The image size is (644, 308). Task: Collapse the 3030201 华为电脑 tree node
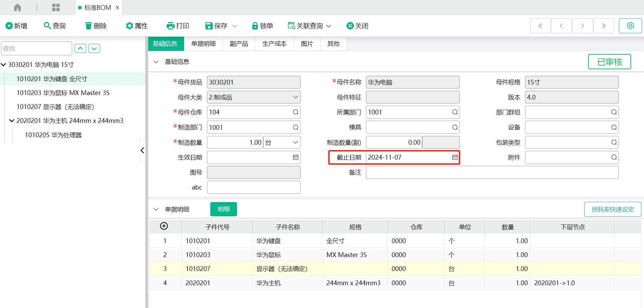pos(3,65)
